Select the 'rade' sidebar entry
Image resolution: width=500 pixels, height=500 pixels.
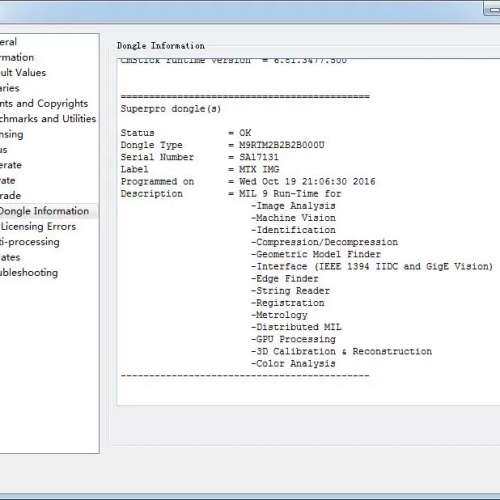pyautogui.click(x=10, y=196)
